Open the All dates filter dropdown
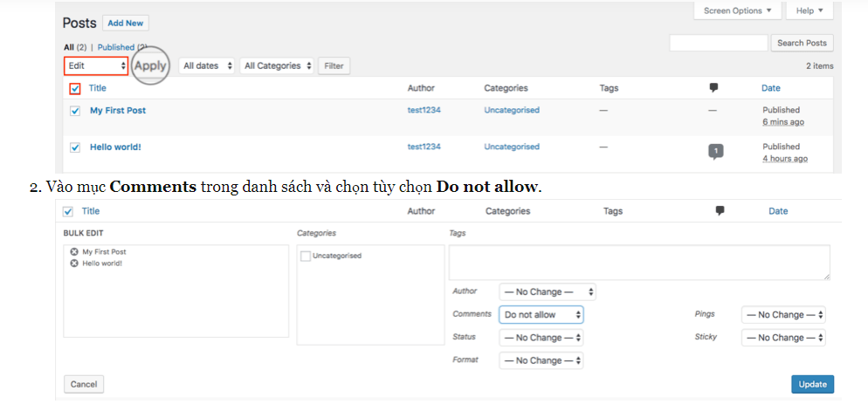 [x=207, y=65]
